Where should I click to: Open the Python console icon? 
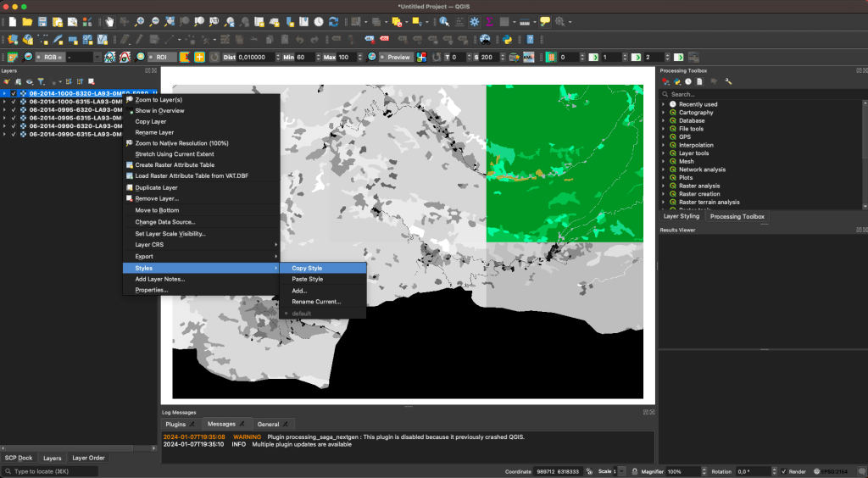point(508,39)
